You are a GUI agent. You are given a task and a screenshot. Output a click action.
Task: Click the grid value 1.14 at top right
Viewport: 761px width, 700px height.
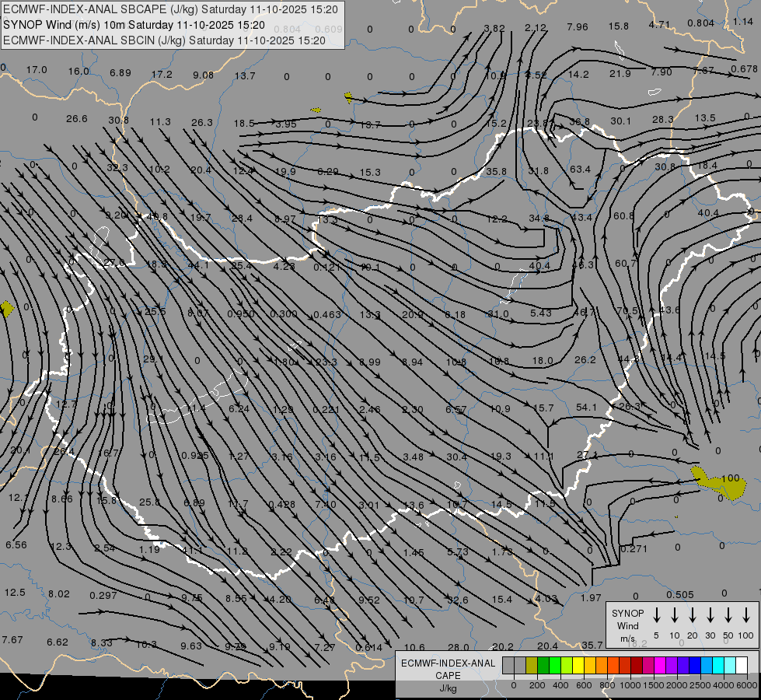[x=743, y=21]
